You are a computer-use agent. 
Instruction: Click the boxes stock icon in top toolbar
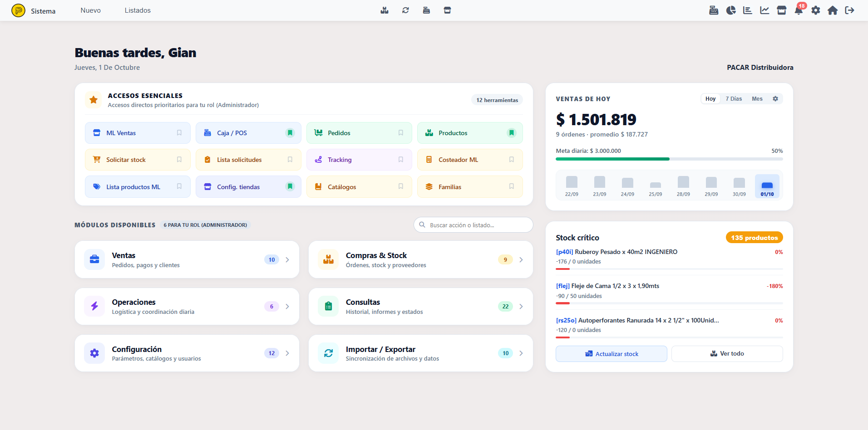point(385,10)
